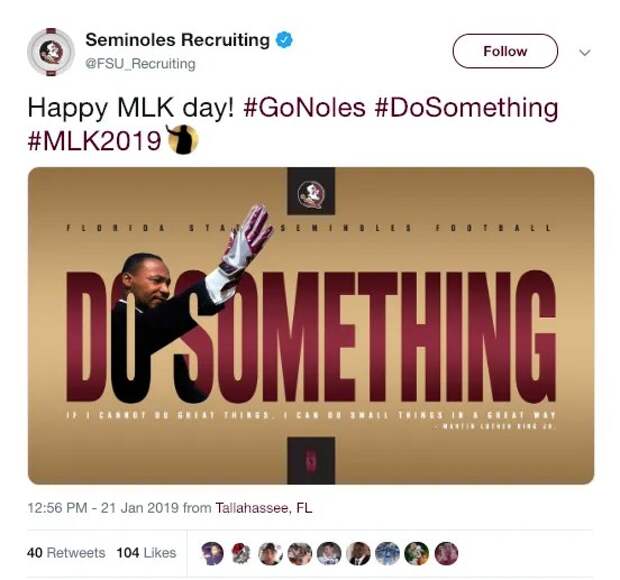
Task: Open the Seminoles Recruiting profile avatar
Action: click(51, 52)
